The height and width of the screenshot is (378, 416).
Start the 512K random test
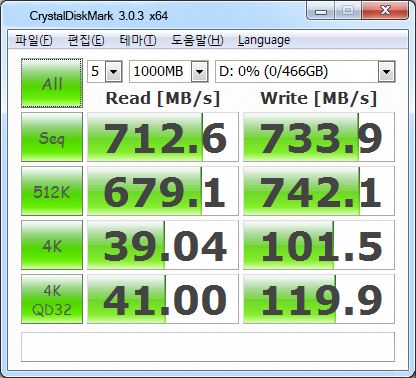pos(52,191)
